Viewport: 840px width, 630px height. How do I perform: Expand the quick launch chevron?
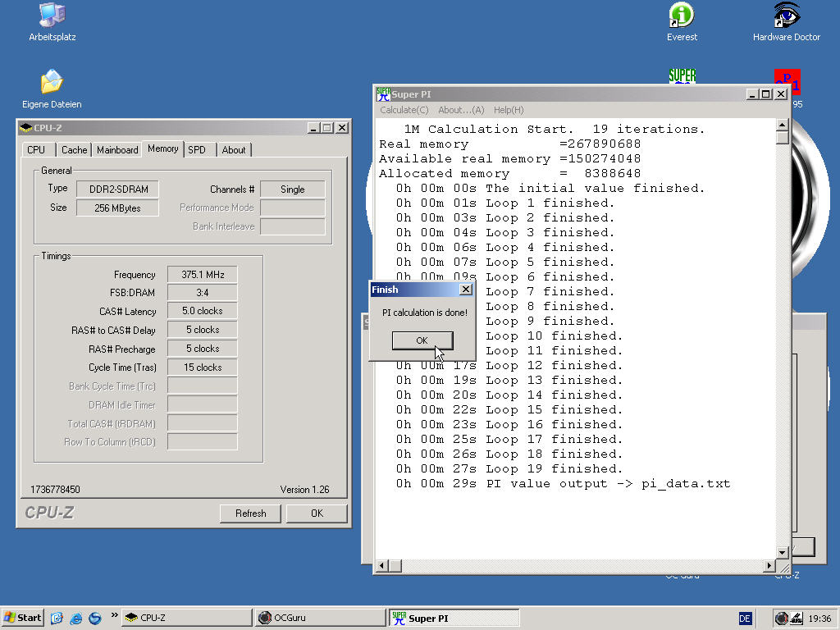click(114, 615)
